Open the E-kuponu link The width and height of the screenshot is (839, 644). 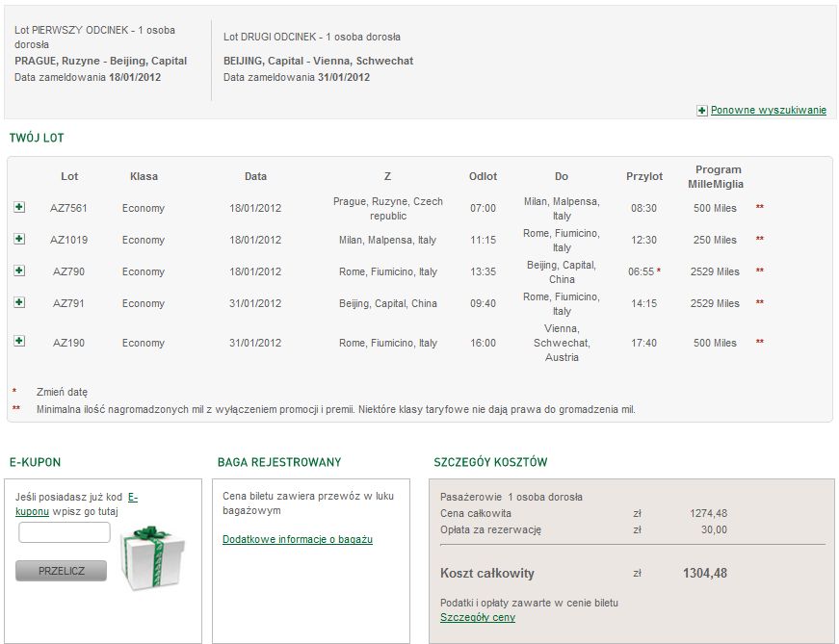(x=76, y=504)
